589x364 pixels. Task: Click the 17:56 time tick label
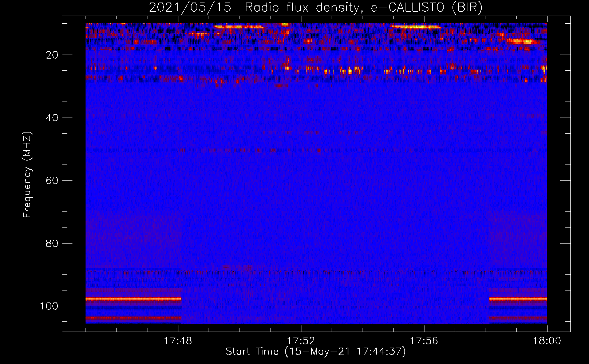pos(424,341)
